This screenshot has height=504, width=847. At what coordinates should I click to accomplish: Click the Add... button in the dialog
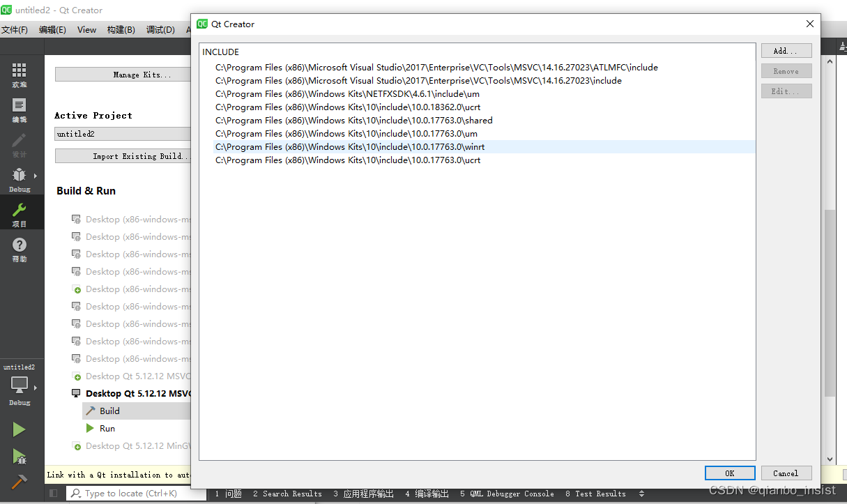click(786, 51)
